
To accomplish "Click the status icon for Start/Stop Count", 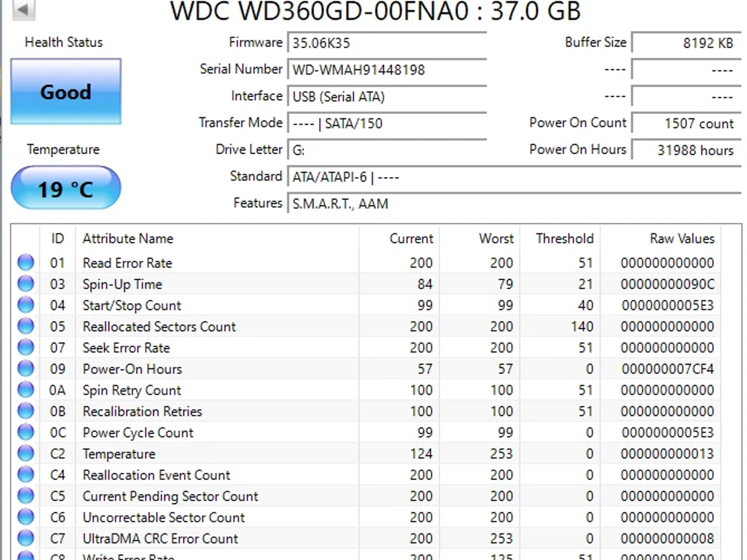I will [26, 304].
